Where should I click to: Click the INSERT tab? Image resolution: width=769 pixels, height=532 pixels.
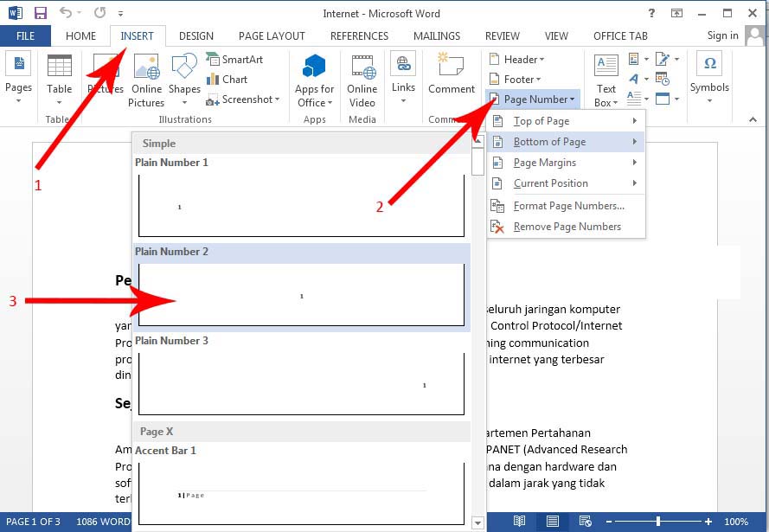click(x=137, y=35)
